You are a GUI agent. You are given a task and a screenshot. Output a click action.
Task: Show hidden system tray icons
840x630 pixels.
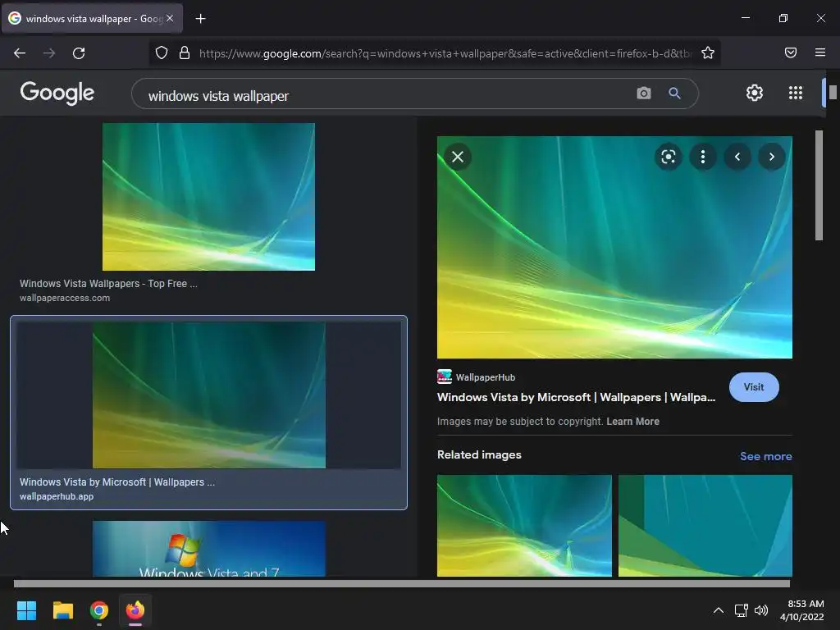[x=719, y=610]
